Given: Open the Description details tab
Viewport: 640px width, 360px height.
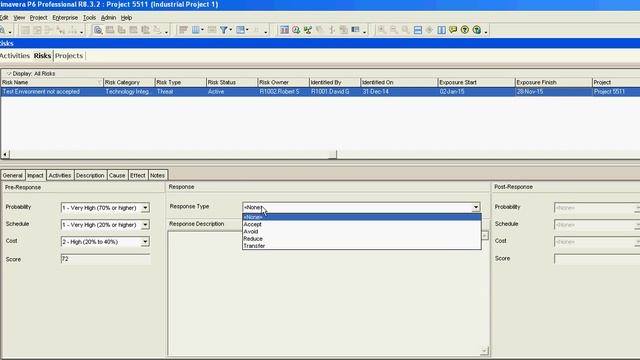Looking at the screenshot, I should click(90, 175).
